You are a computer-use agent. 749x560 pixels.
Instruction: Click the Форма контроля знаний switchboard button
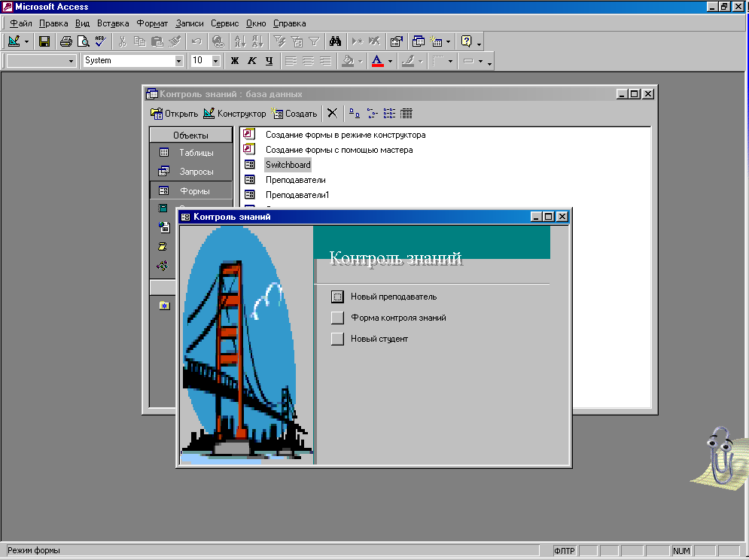coord(337,318)
